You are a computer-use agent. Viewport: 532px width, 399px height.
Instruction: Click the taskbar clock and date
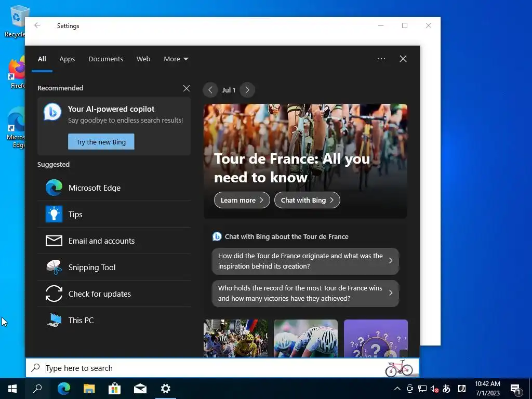pyautogui.click(x=487, y=389)
